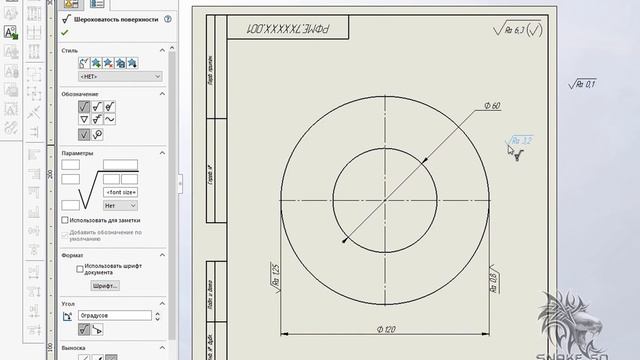The width and height of the screenshot is (640, 360).
Task: Select basic surface finish symbol
Action: (x=84, y=107)
